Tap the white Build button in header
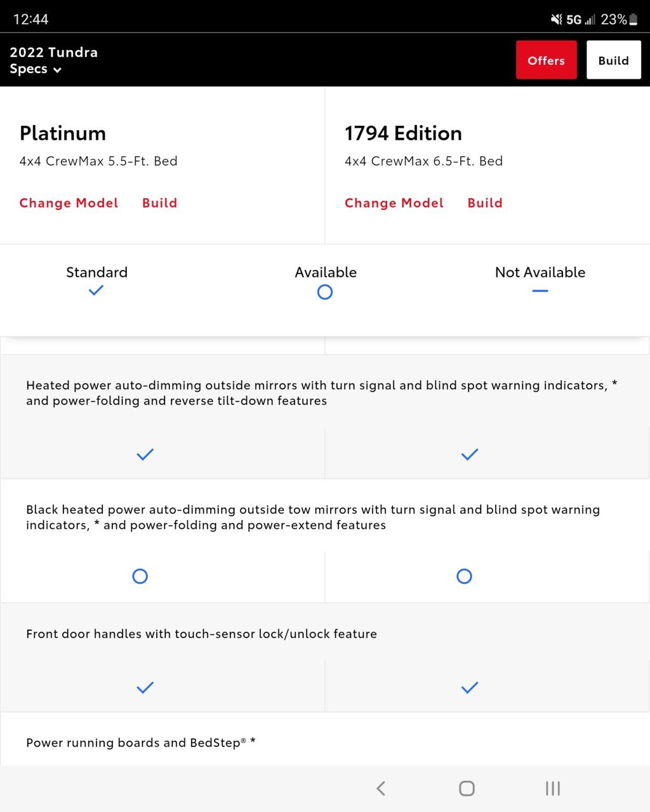This screenshot has width=650, height=812. (x=614, y=60)
